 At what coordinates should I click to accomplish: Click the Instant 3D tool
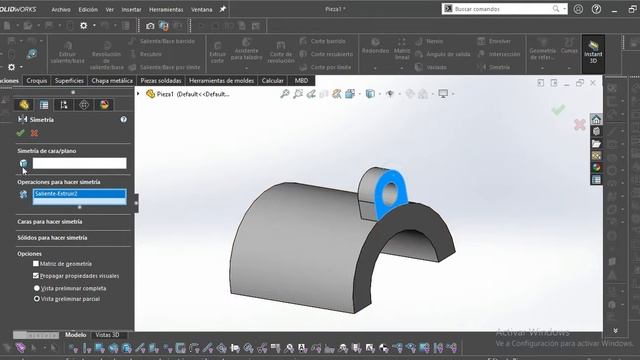(593, 53)
